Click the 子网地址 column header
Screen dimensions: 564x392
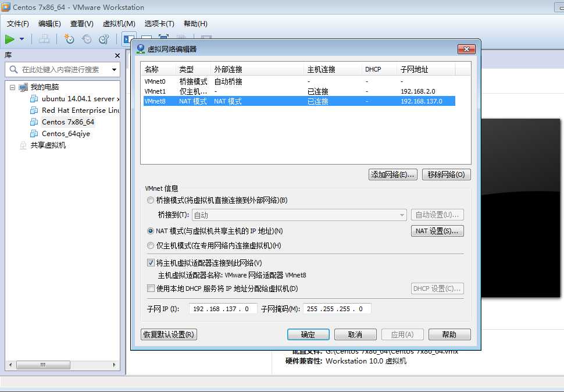[426, 69]
